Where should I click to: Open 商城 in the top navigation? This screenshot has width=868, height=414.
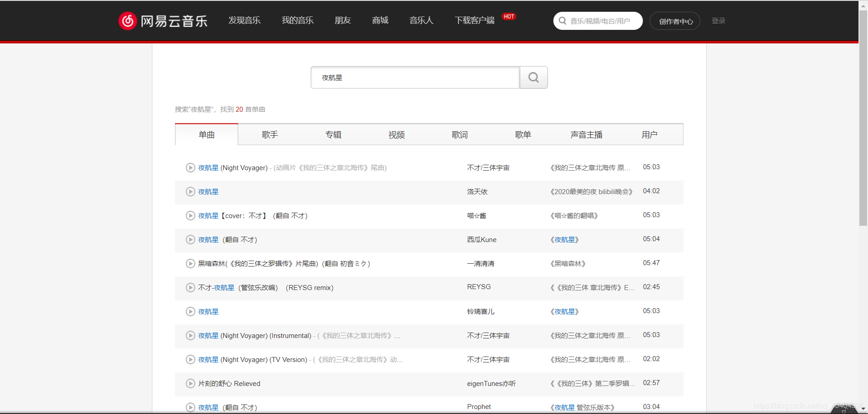pos(380,20)
